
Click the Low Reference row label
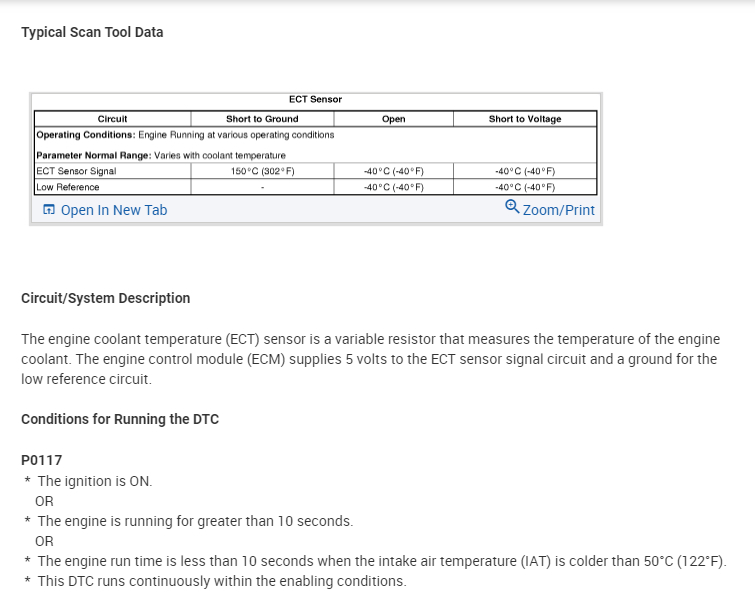pyautogui.click(x=68, y=187)
